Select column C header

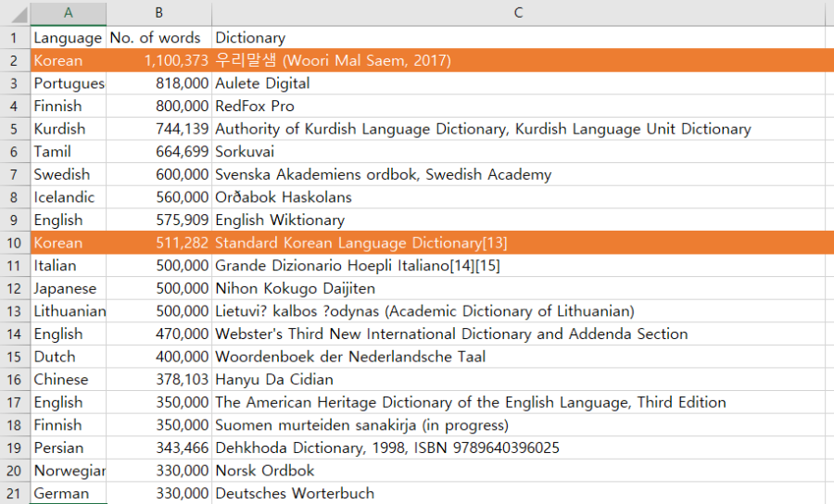click(518, 13)
